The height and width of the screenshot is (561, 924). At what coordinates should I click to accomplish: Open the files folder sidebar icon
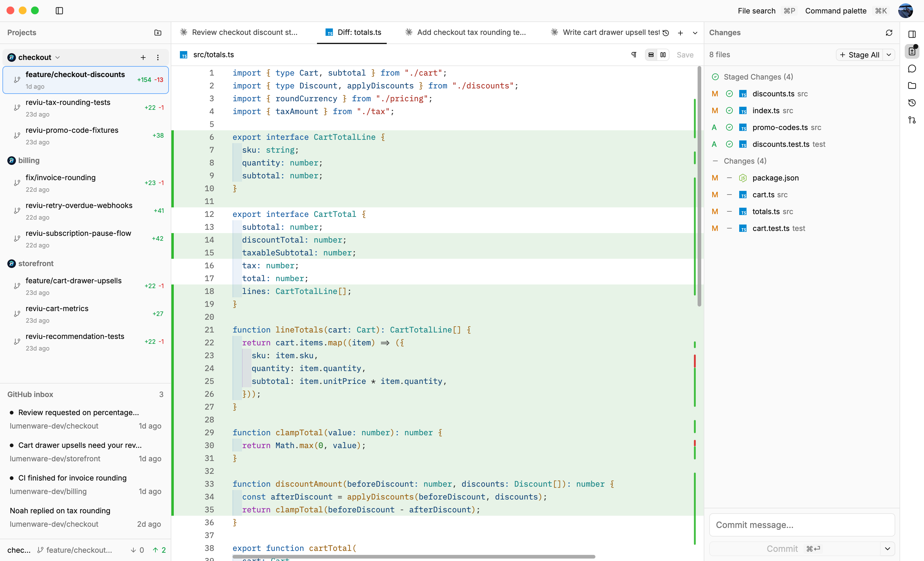(x=912, y=86)
